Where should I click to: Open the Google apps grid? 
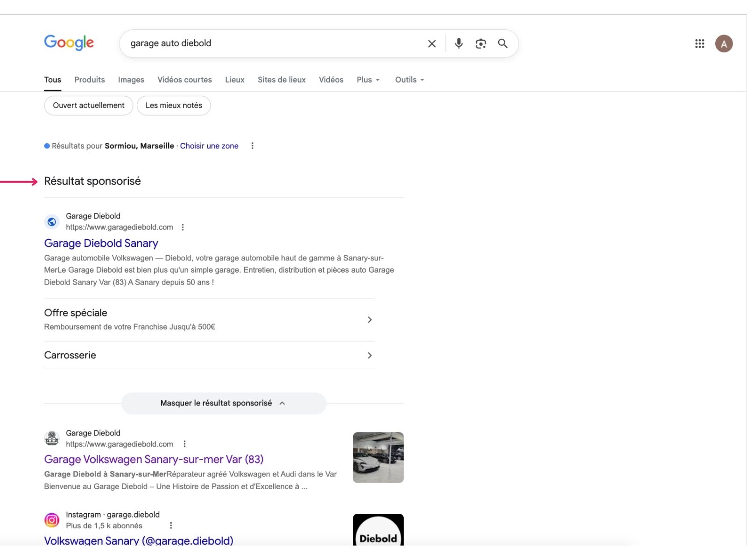coord(699,44)
